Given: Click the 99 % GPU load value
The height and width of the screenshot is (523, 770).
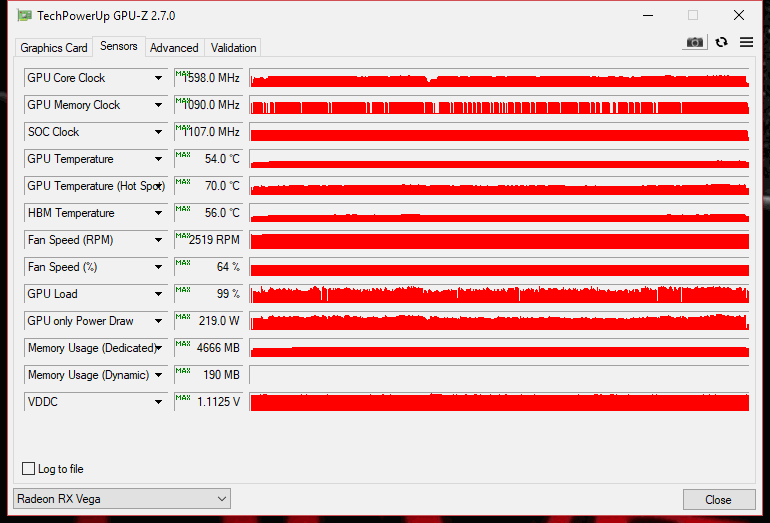Looking at the screenshot, I should coord(209,294).
